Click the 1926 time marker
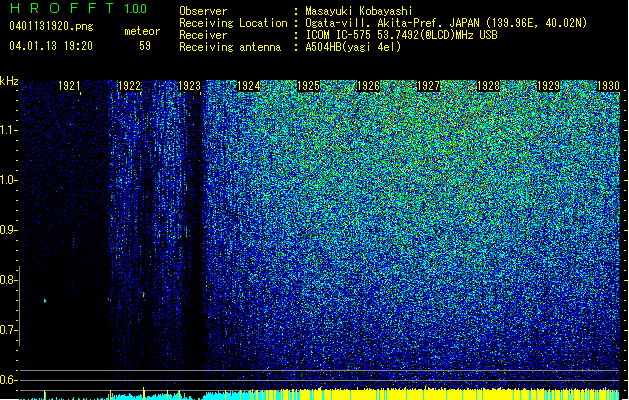The image size is (629, 400). [x=368, y=86]
